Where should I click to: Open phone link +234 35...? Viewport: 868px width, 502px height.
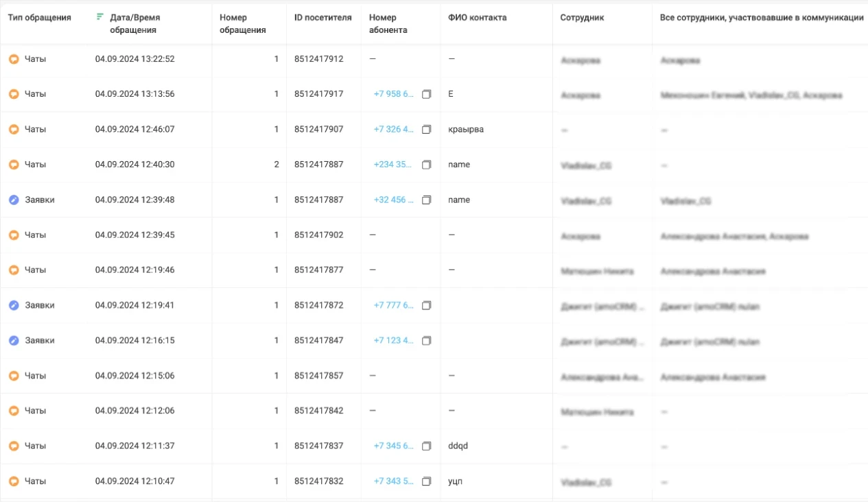[x=393, y=165]
